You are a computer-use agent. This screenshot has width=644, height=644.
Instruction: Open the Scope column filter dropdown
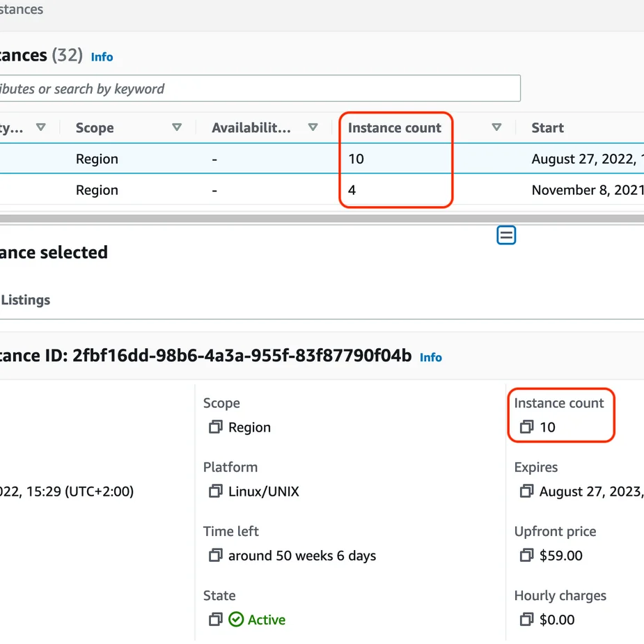pos(177,127)
